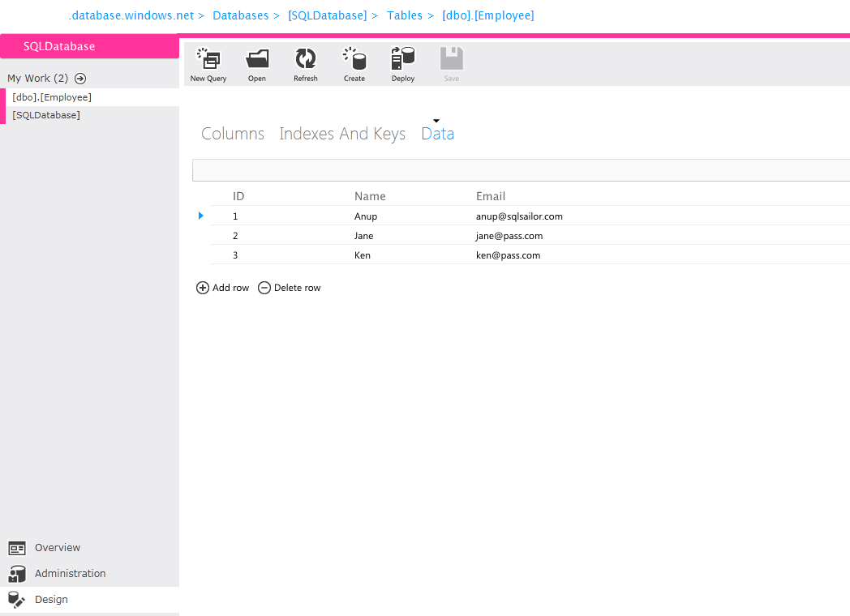Refresh the table using the Refresh icon
Viewport: 850px width, 616px height.
306,60
